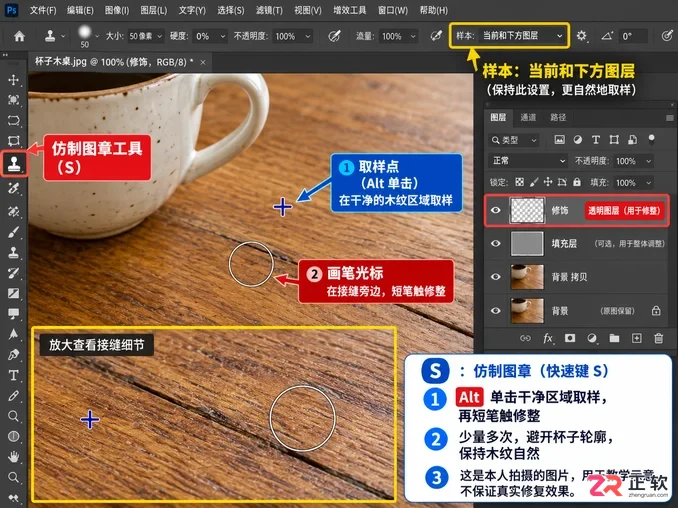Filter for adjustment layers icon

point(578,140)
